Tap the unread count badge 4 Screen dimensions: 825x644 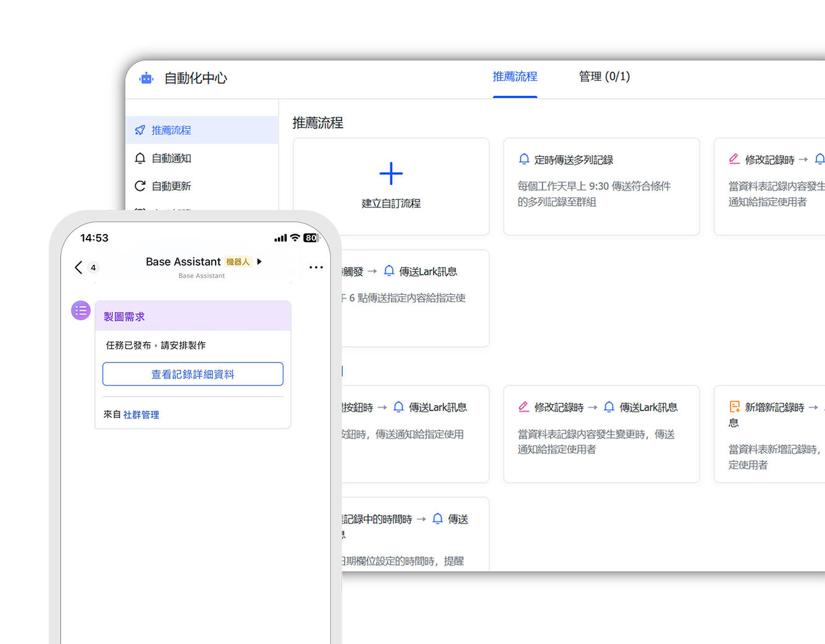tap(93, 267)
